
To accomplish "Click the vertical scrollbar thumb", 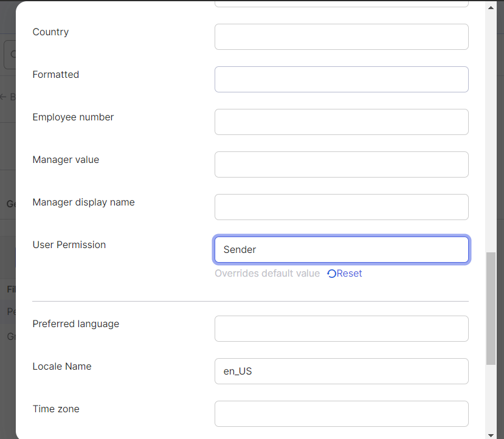I will tap(491, 308).
